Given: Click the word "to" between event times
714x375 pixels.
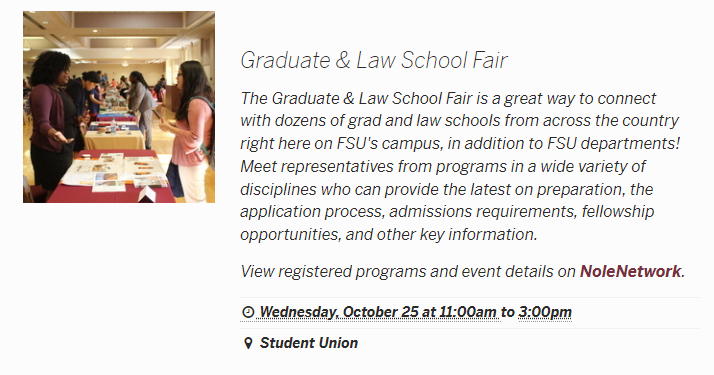Looking at the screenshot, I should [x=507, y=312].
